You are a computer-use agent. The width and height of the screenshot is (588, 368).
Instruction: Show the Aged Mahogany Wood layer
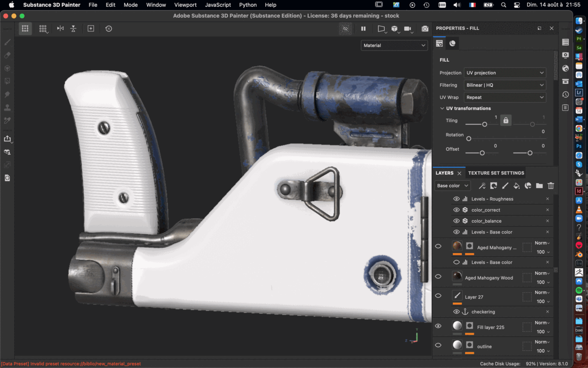[439, 276]
